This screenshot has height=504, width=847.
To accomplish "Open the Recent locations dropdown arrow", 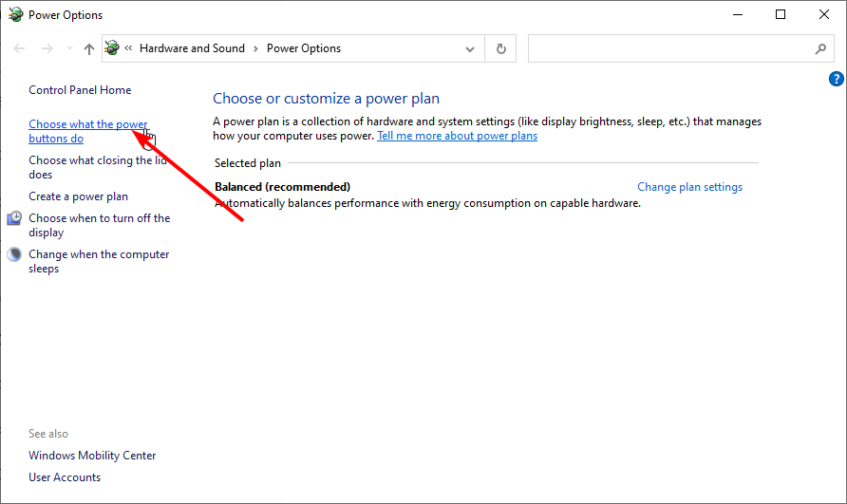I will [x=69, y=48].
